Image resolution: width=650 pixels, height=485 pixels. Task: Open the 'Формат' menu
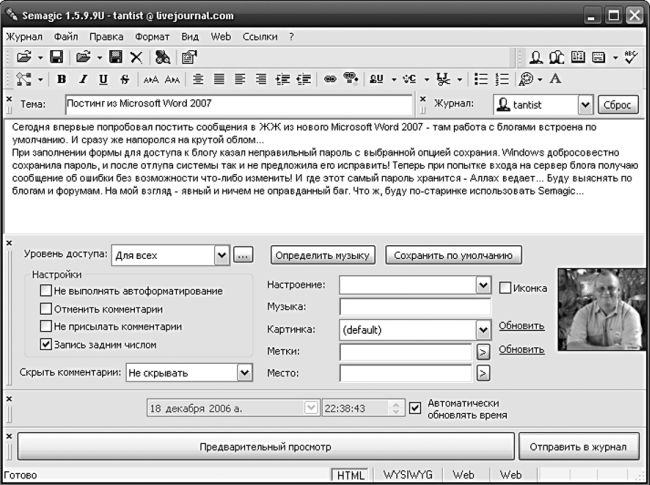click(x=152, y=36)
